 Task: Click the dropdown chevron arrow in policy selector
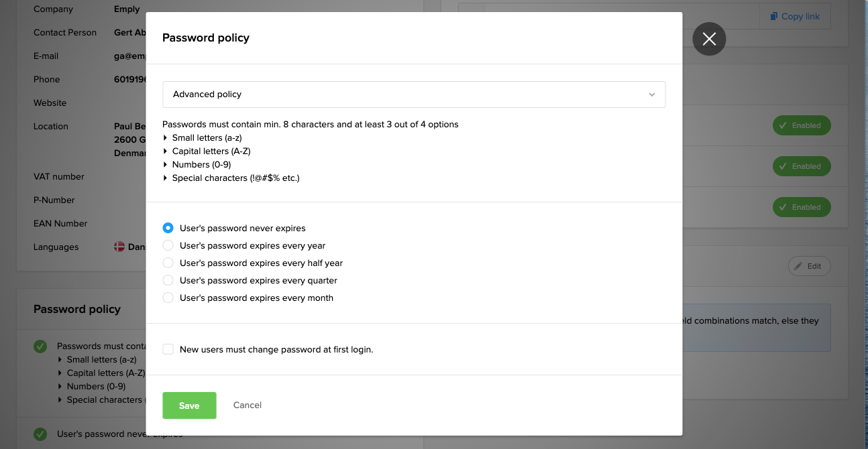coord(651,94)
